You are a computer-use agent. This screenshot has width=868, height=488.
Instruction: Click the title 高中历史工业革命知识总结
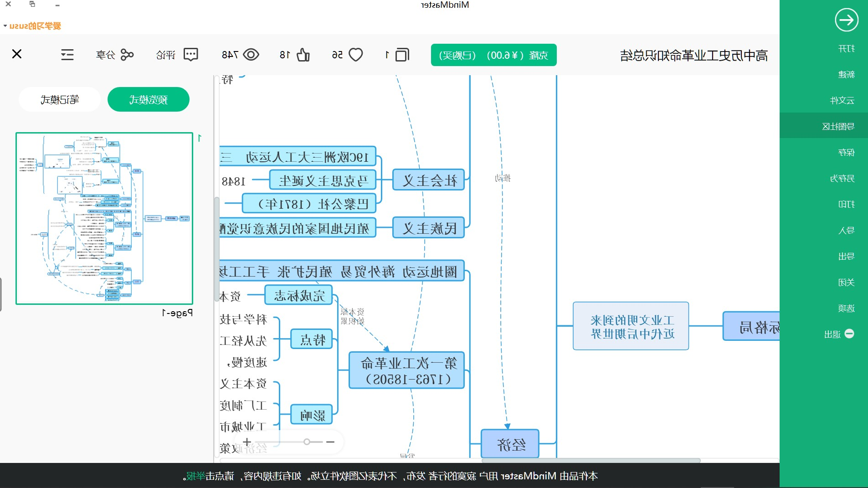coord(694,56)
